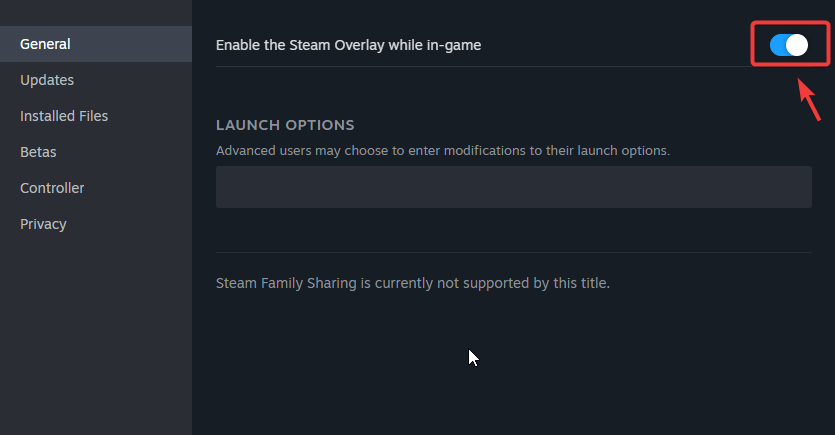Click the 'Advanced users may choose' description text
This screenshot has width=835, height=435.
coord(442,151)
